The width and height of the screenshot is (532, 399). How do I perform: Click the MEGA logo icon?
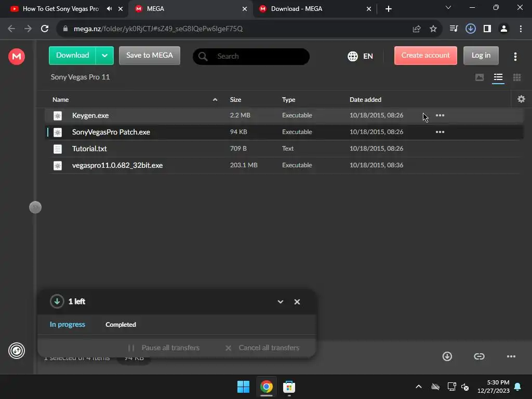[16, 56]
